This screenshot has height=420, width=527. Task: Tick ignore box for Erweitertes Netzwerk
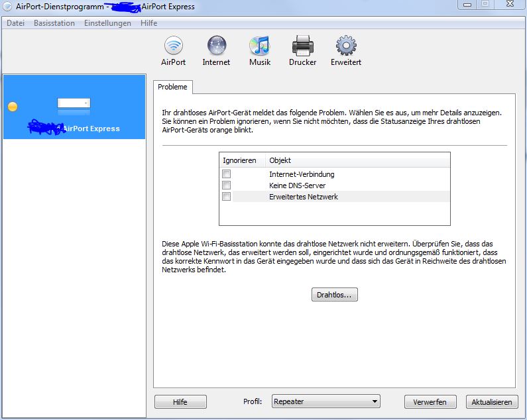tap(227, 197)
